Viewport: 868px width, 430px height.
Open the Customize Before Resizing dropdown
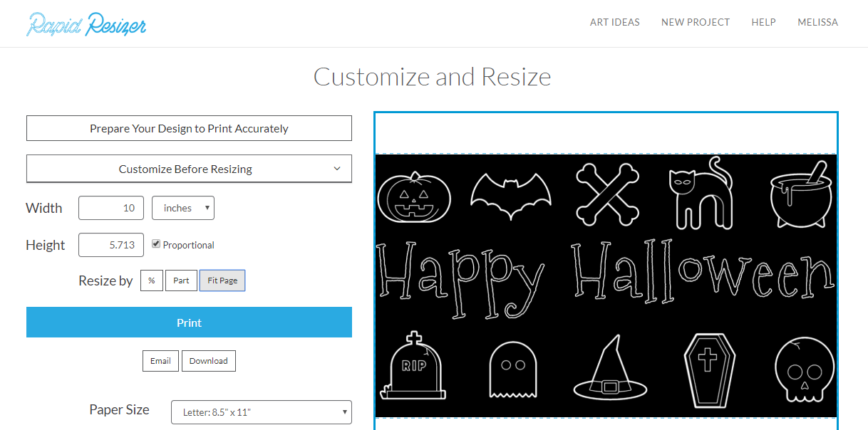[x=189, y=169]
